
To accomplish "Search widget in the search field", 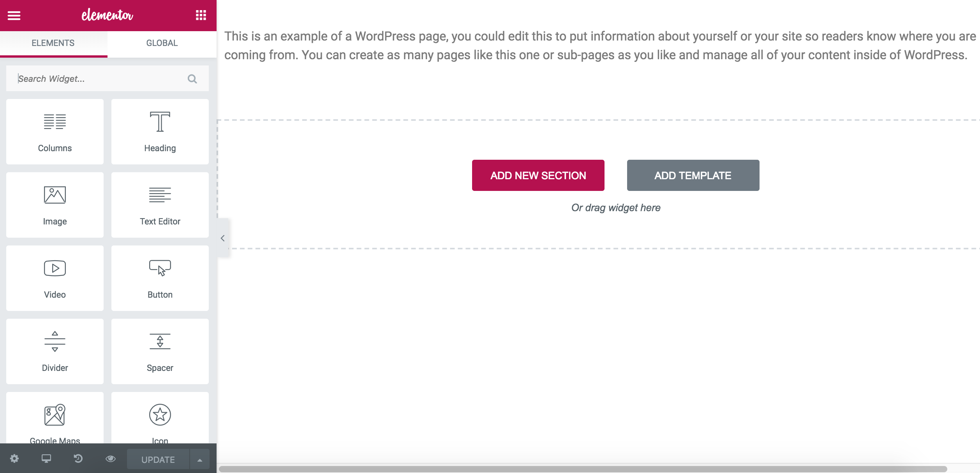I will pos(101,78).
